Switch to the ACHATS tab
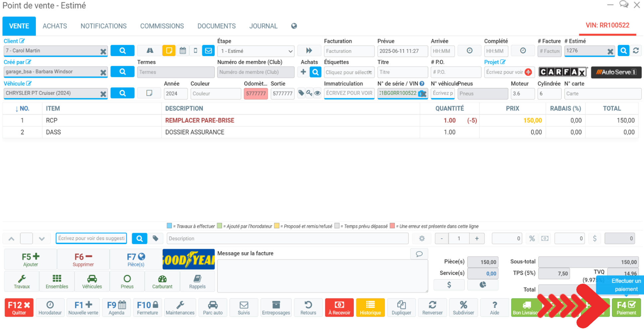This screenshot has height=329, width=644. 55,26
